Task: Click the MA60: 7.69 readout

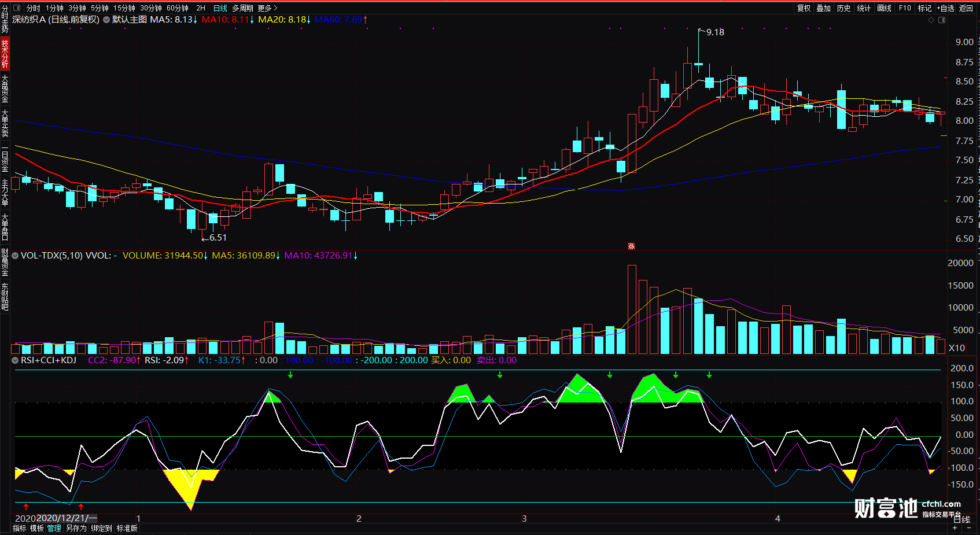Action: 341,20
